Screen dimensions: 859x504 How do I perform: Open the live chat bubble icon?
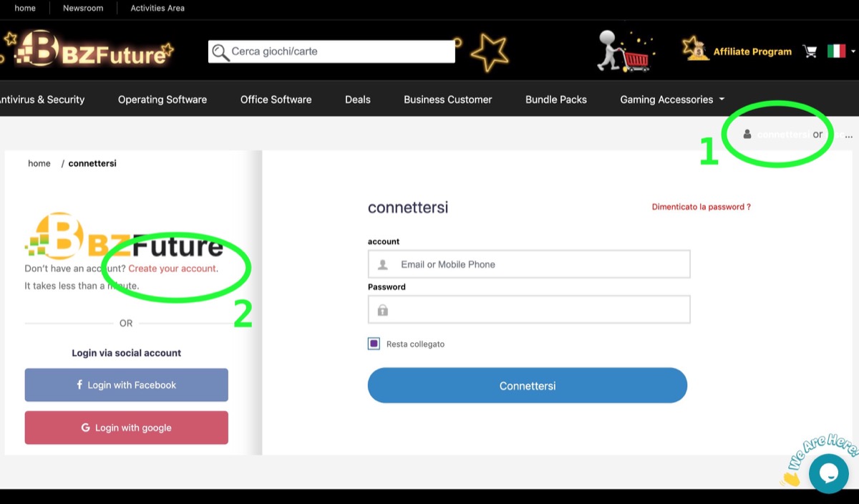828,473
